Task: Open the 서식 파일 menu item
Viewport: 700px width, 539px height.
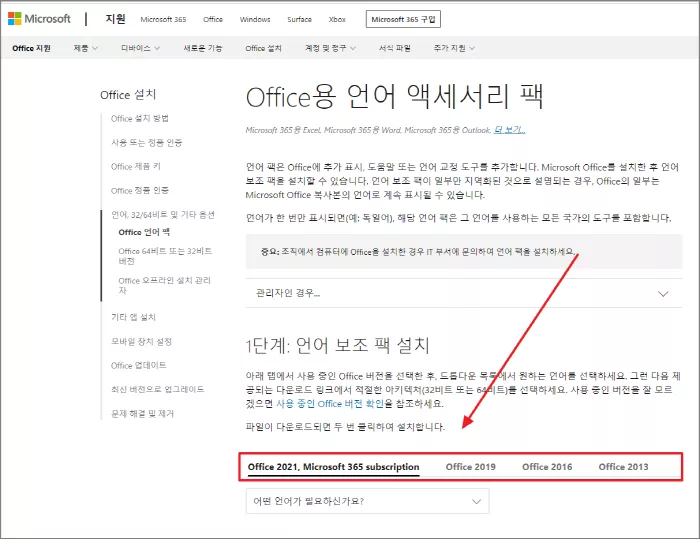Action: (x=395, y=48)
